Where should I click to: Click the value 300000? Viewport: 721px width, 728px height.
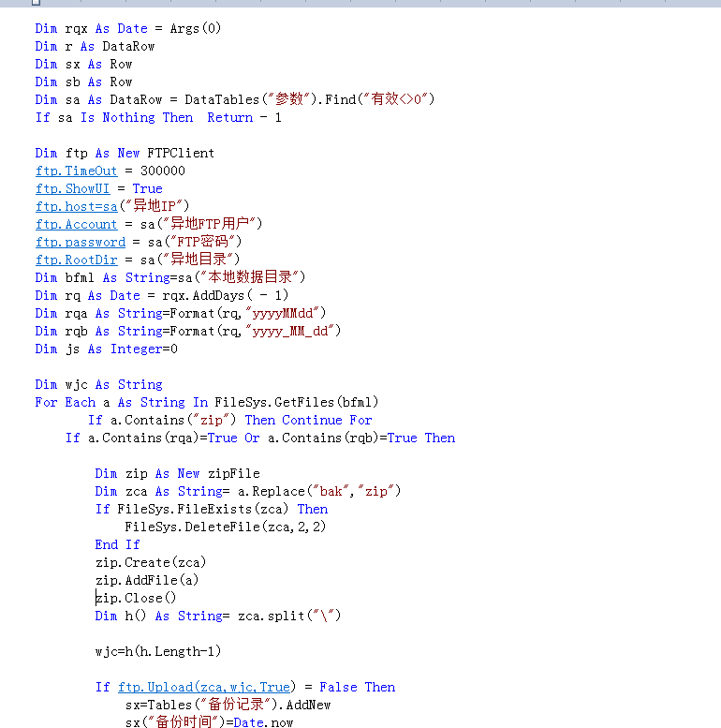[x=163, y=171]
